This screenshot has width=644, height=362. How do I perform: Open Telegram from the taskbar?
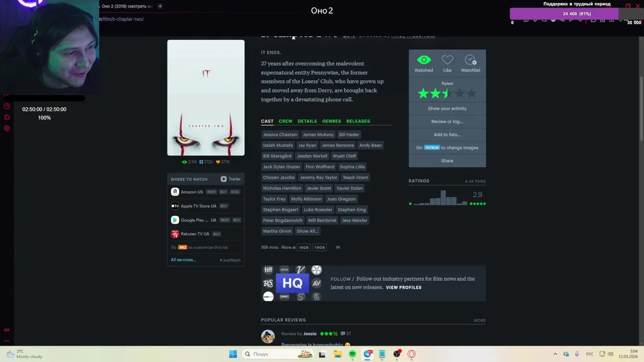click(x=368, y=354)
